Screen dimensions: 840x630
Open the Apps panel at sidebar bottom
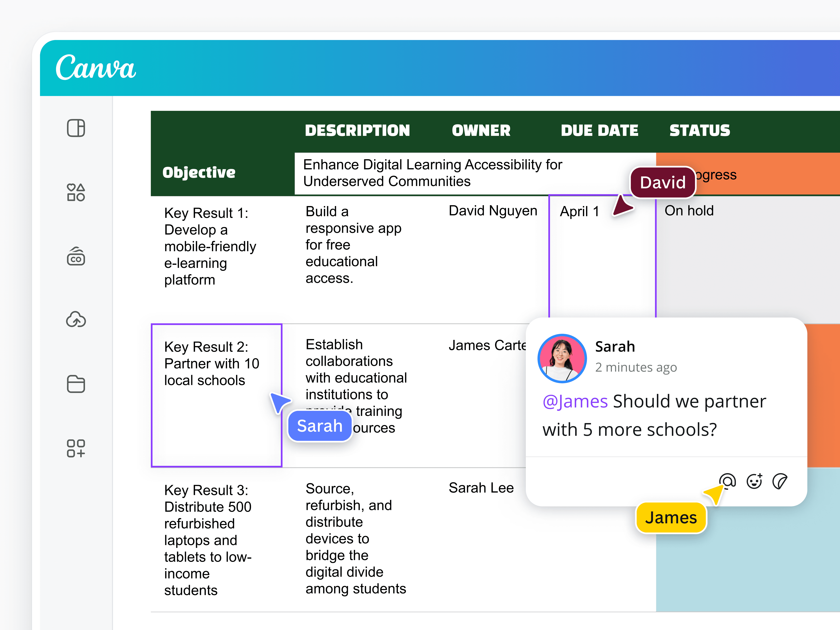click(x=76, y=448)
